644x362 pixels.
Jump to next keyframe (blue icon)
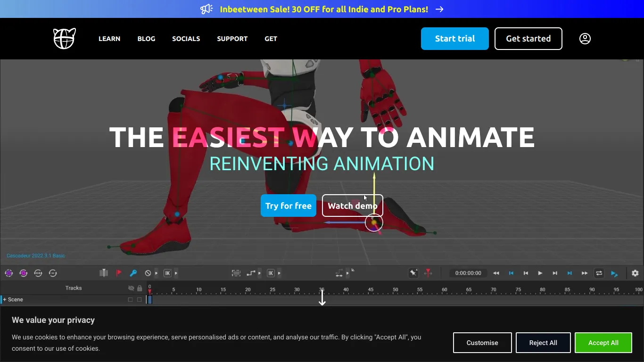pos(570,273)
